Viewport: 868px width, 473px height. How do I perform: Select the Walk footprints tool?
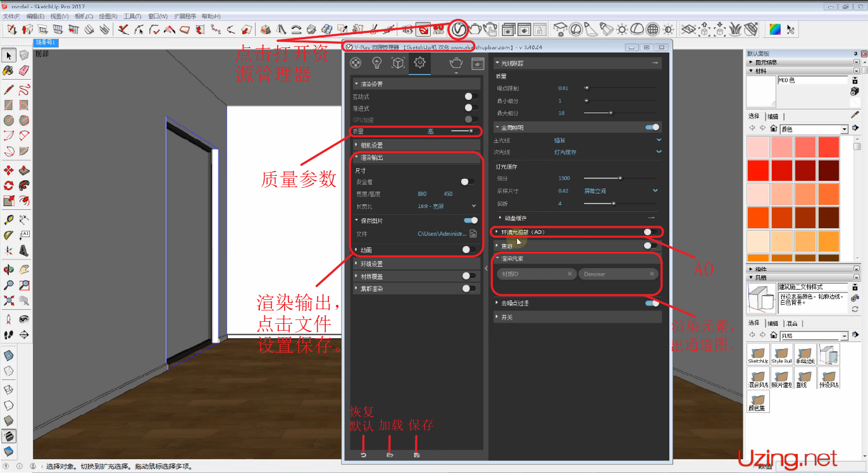tap(9, 335)
